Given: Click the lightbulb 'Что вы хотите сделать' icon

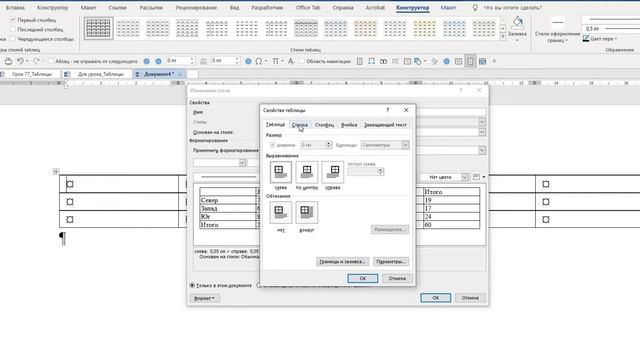Looking at the screenshot, I should [475, 7].
